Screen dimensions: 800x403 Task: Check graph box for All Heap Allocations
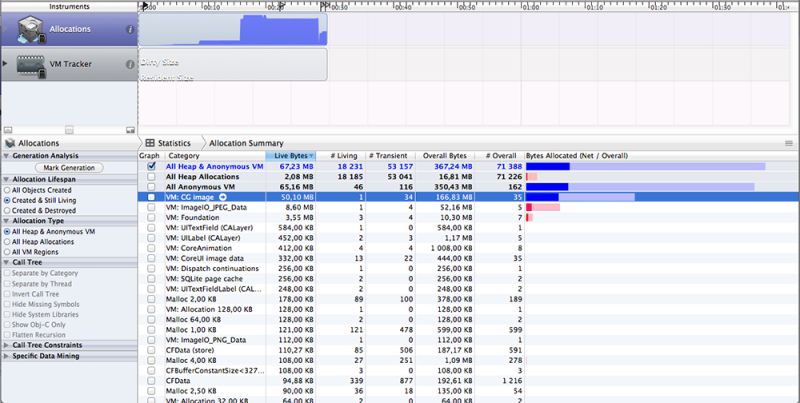[x=151, y=177]
